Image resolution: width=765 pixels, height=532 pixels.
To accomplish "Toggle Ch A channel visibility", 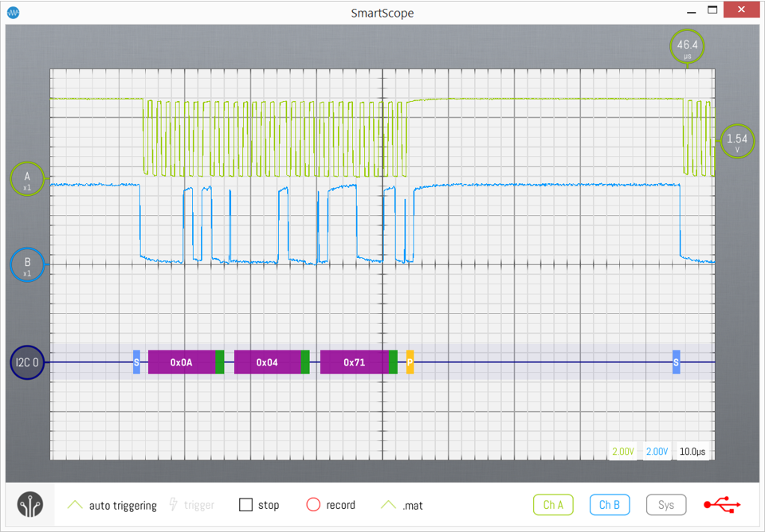I will 553,505.
